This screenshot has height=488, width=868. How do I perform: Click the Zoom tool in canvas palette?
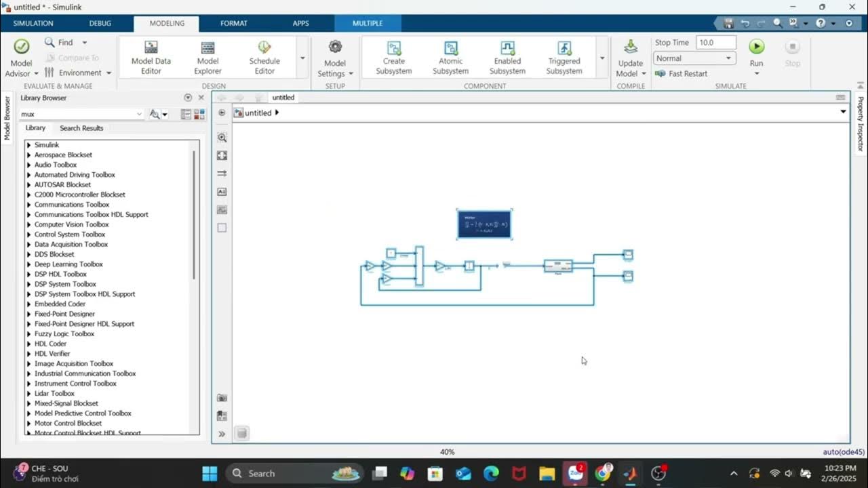click(222, 138)
